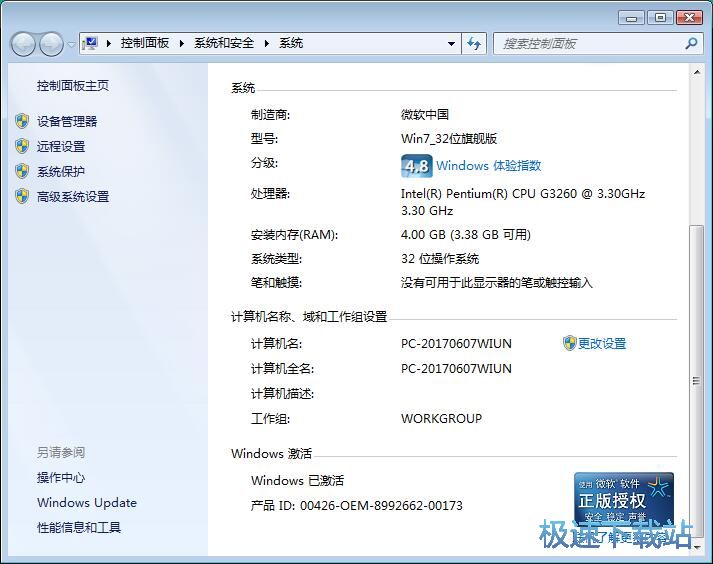The image size is (713, 564).
Task: Click the WORKGROUP value
Action: coord(441,418)
